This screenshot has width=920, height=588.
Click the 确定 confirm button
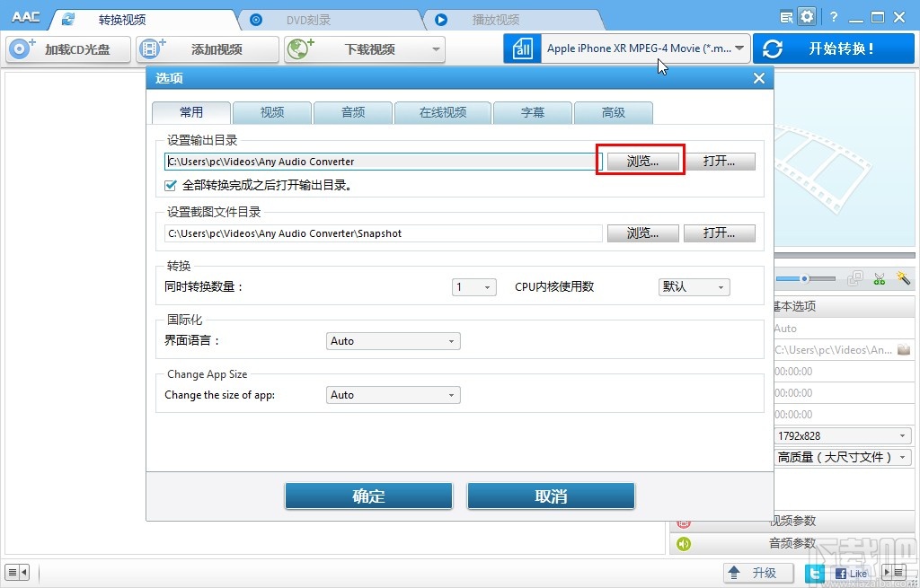click(367, 496)
